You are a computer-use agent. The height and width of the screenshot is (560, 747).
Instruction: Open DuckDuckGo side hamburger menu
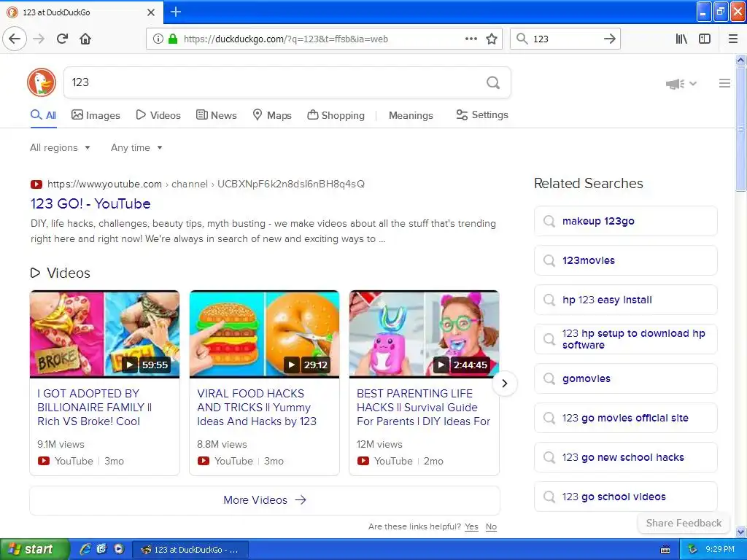coord(724,83)
